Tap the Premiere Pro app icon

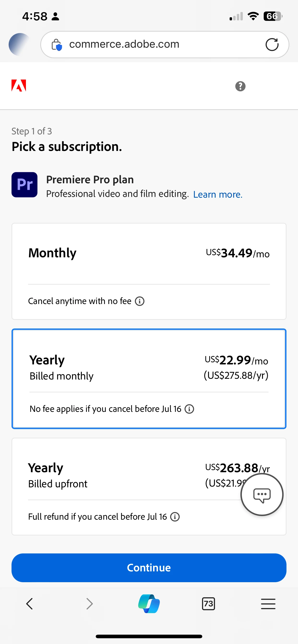click(x=24, y=185)
